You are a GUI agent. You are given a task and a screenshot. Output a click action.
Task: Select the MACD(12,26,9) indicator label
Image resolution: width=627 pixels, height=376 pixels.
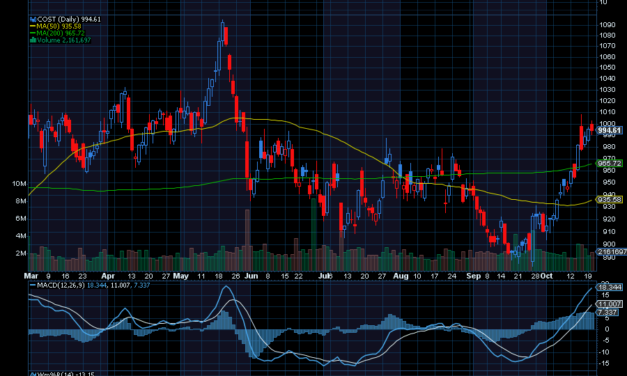[60, 285]
